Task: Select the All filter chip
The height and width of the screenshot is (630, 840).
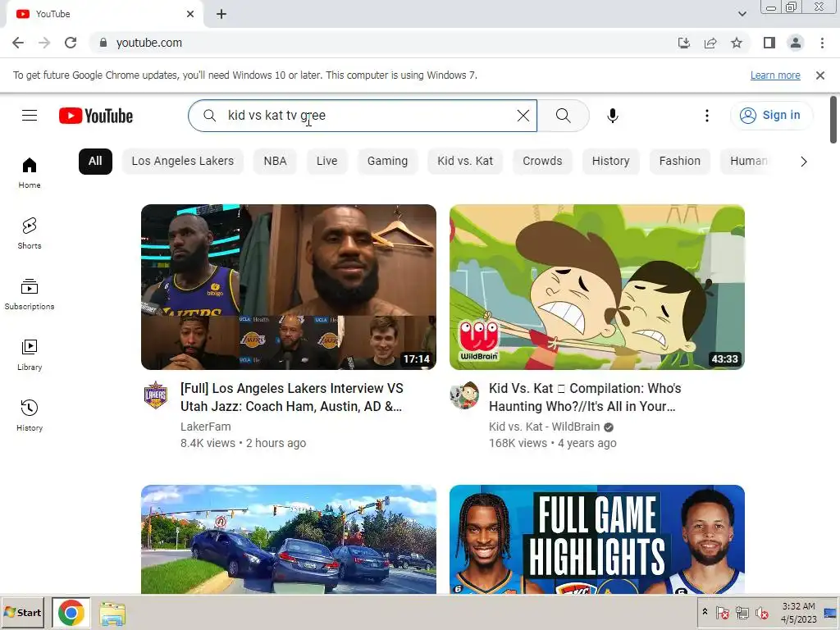Action: click(95, 162)
